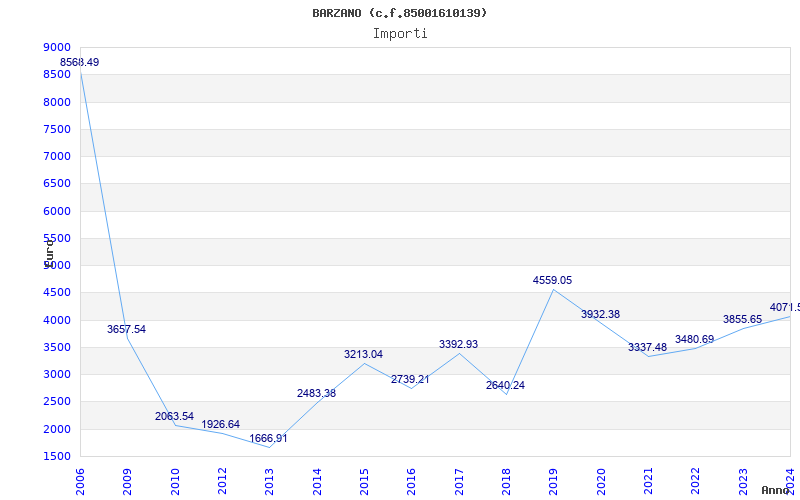Click the 2006 year axis label
Image resolution: width=800 pixels, height=500 pixels.
[x=81, y=480]
